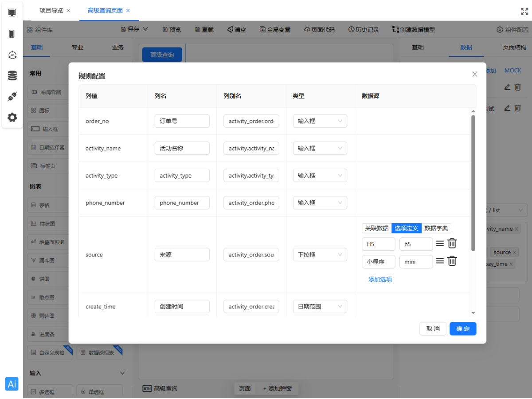Open 下拉框 type dropdown for source row
Screen dimensions: 532x399
click(320, 255)
